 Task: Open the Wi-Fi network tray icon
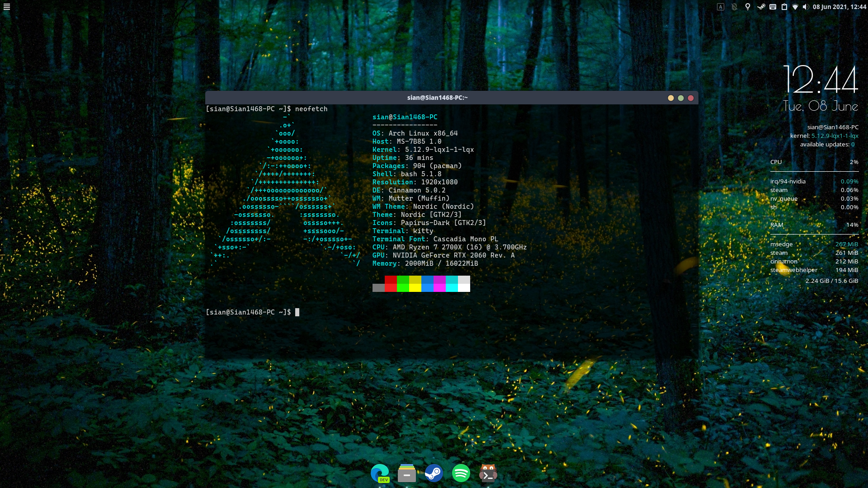[x=795, y=7]
